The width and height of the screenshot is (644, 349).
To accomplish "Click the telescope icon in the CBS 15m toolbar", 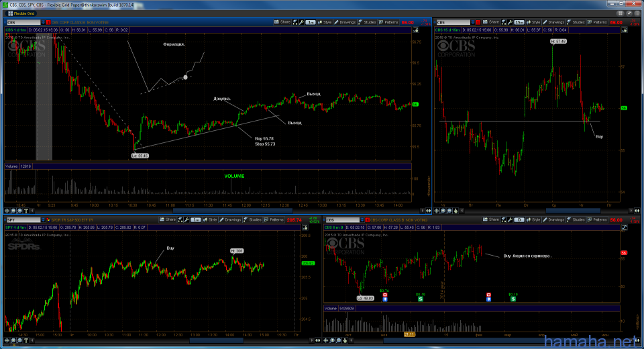I will coord(504,22).
